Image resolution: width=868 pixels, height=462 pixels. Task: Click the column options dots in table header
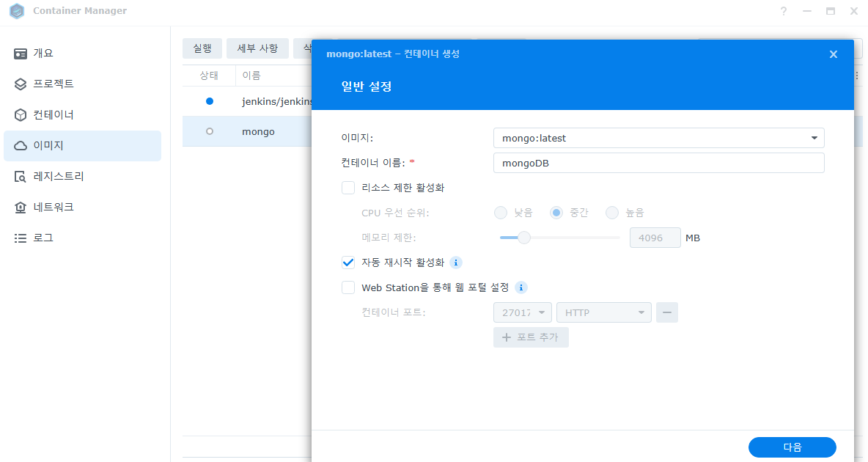pyautogui.click(x=857, y=76)
